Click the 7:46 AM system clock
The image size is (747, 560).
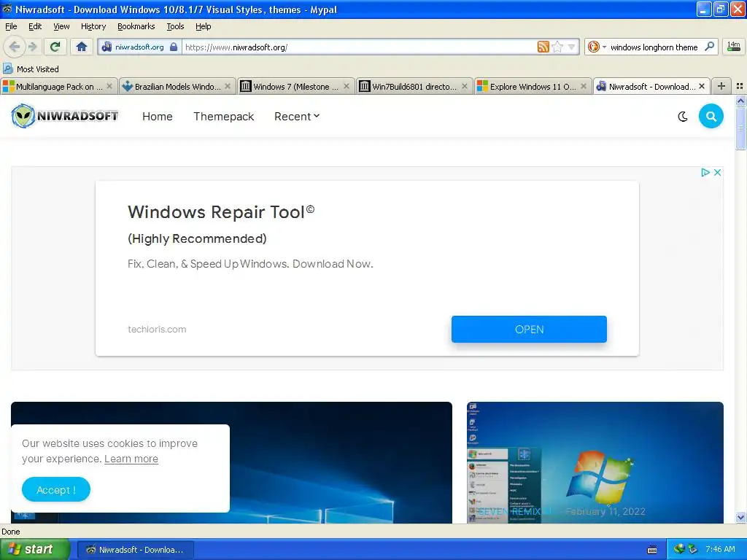(720, 549)
